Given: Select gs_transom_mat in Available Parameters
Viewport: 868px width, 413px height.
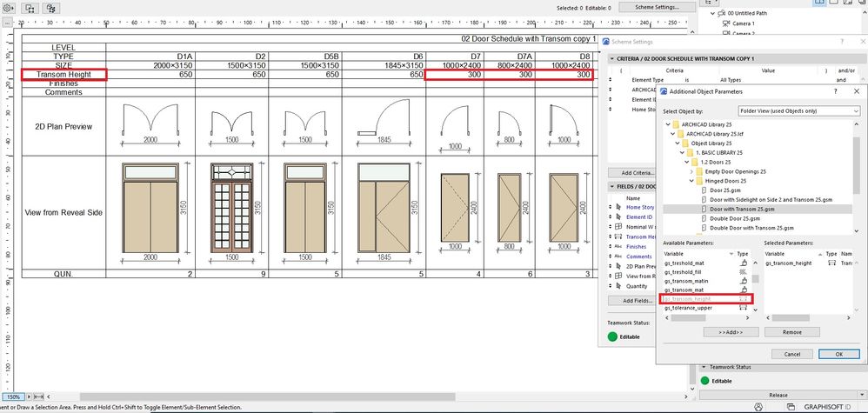Looking at the screenshot, I should click(684, 290).
